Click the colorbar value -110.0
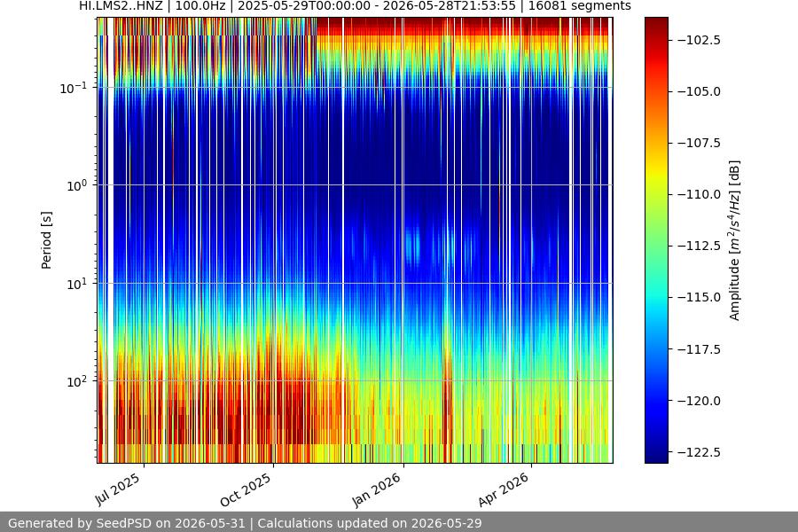This screenshot has width=798, height=532. pos(700,194)
